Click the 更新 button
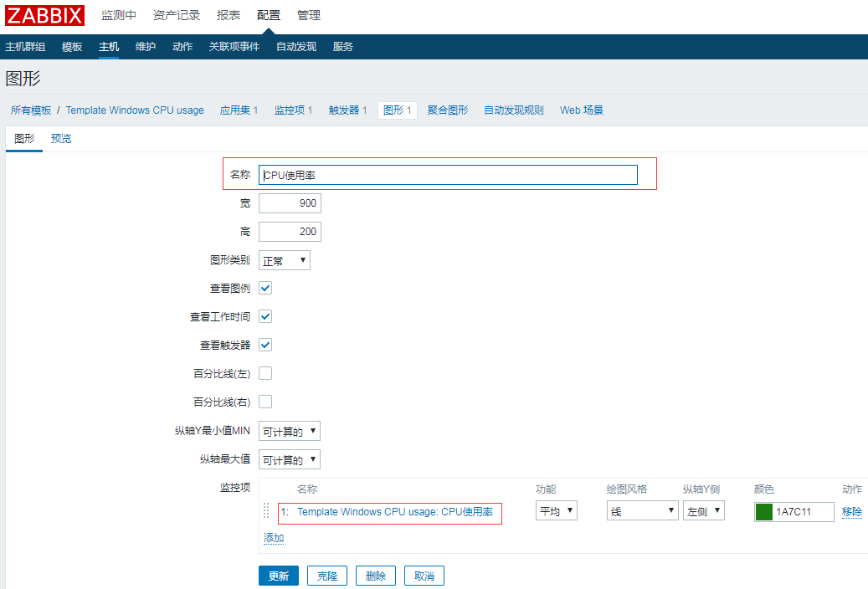This screenshot has width=868, height=589. point(279,576)
